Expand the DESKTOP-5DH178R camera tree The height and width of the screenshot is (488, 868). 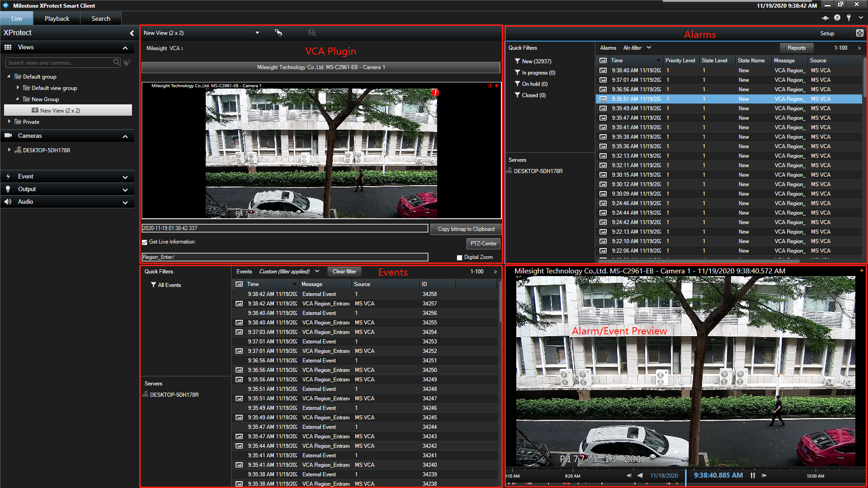9,150
